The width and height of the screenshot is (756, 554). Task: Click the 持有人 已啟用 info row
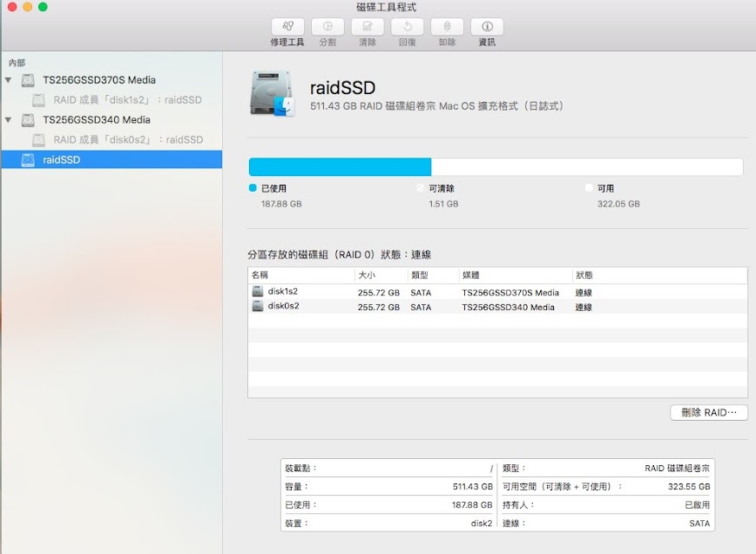pos(606,505)
